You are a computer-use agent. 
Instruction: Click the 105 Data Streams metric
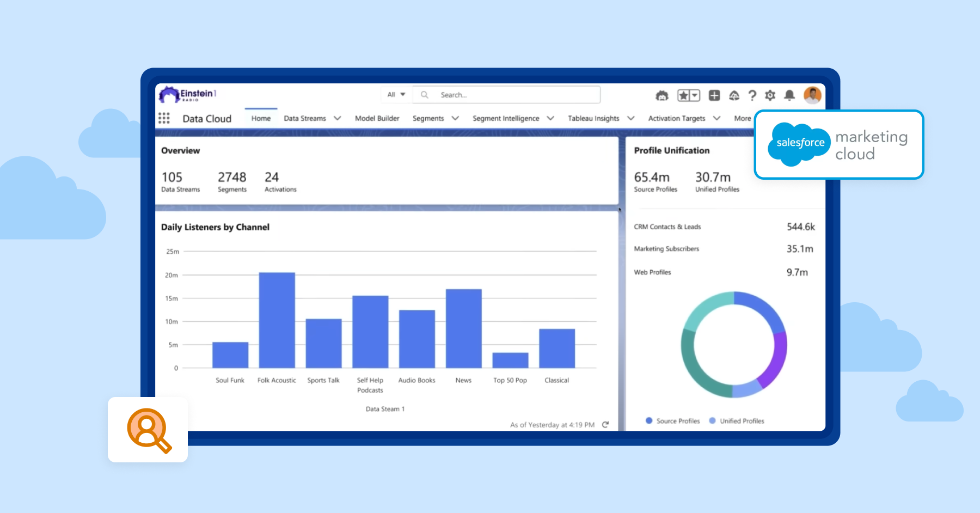[x=180, y=182]
